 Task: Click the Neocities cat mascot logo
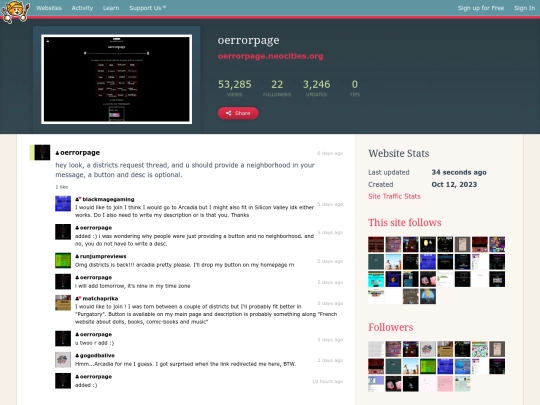click(15, 11)
